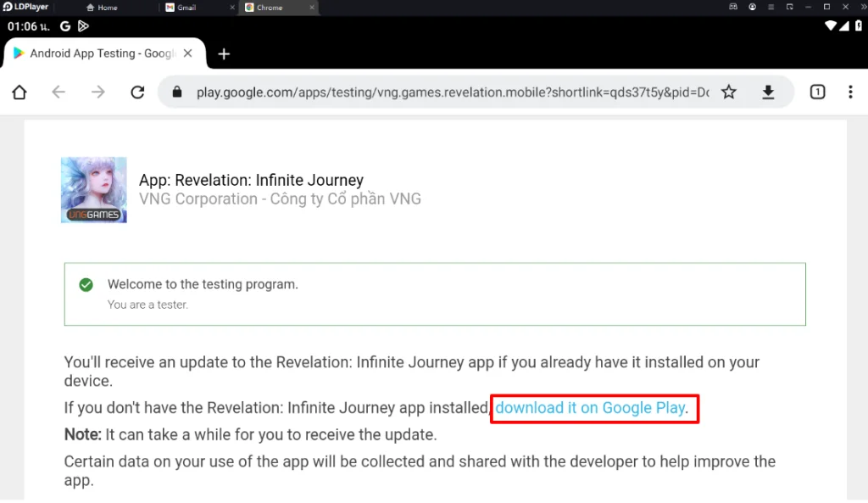Tap the Wi-Fi status icon
This screenshot has width=868, height=503.
[x=831, y=25]
